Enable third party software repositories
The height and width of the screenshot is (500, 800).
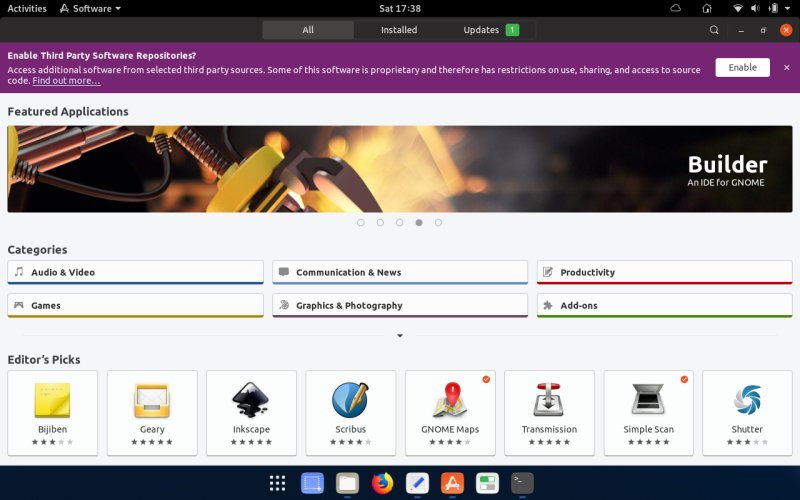coord(742,67)
